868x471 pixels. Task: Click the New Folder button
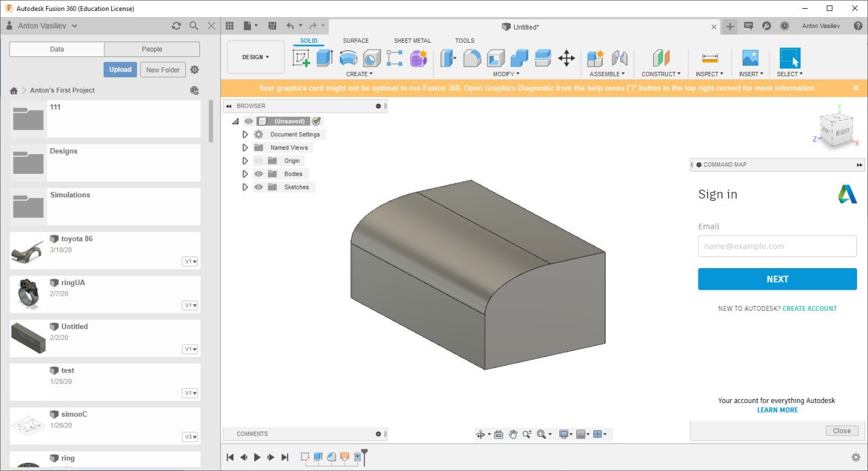click(x=163, y=69)
